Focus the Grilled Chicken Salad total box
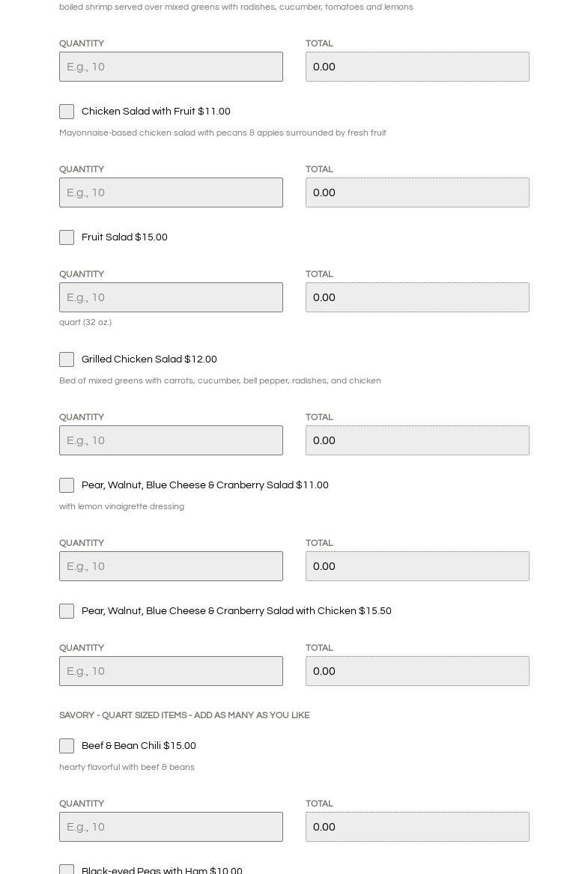The height and width of the screenshot is (874, 588). [417, 440]
